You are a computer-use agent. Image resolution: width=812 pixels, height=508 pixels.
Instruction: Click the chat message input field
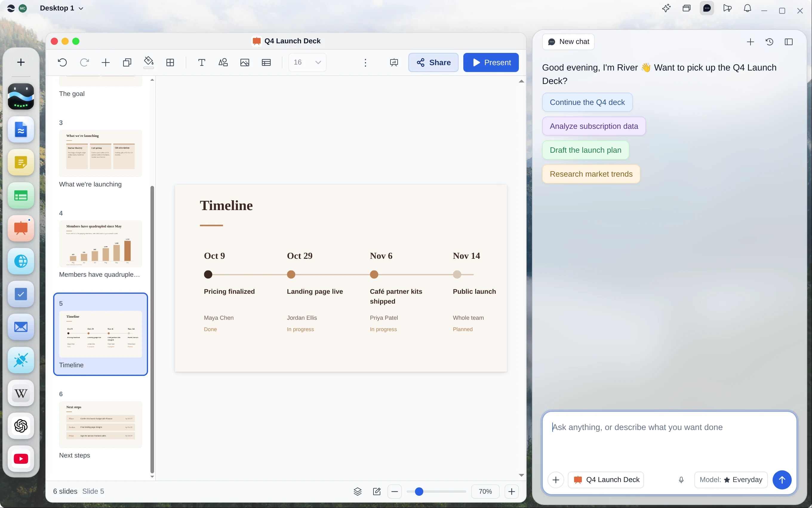point(669,440)
